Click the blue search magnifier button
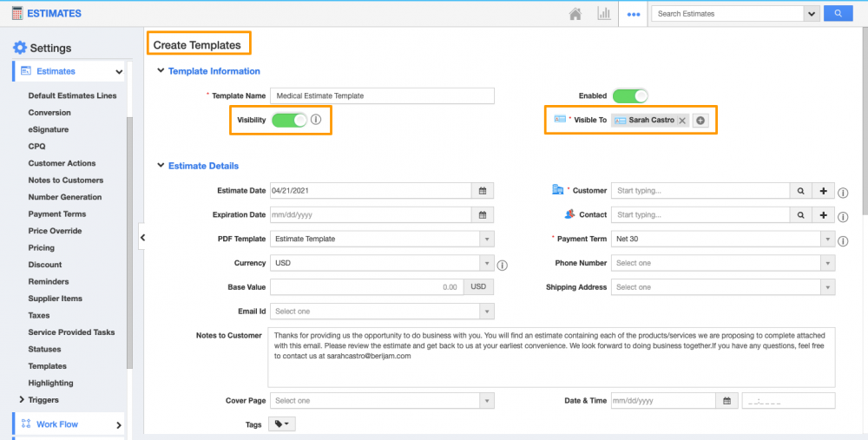868x440 pixels. [838, 14]
